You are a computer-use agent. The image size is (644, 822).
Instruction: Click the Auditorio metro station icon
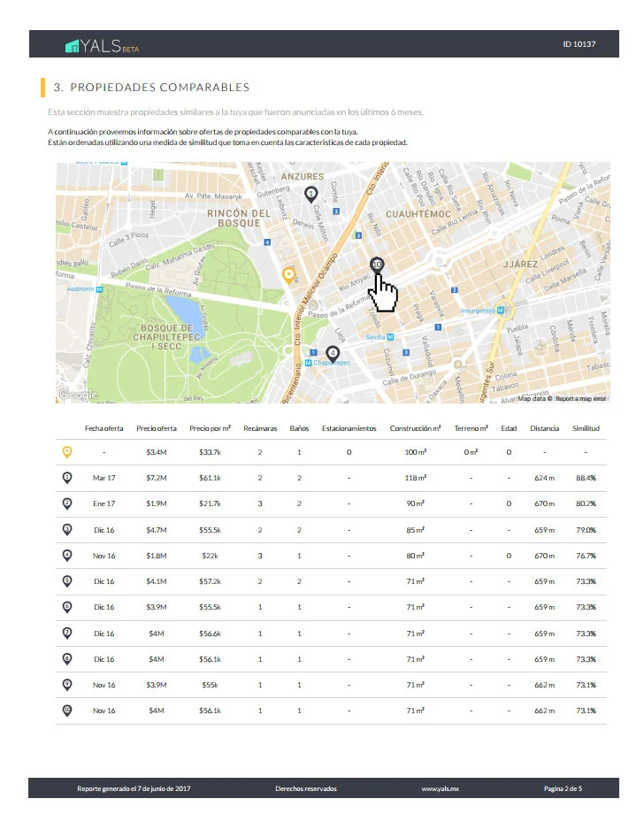click(100, 288)
